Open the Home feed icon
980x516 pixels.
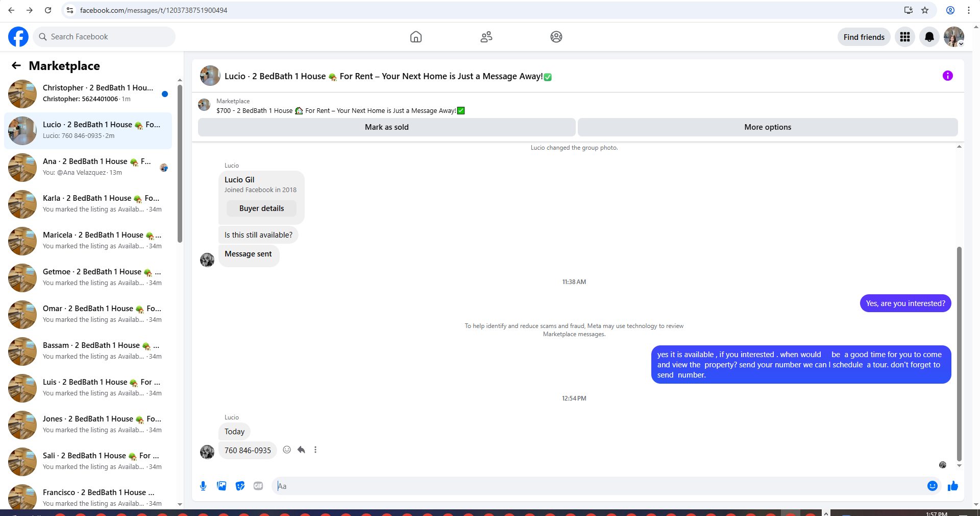(x=416, y=37)
